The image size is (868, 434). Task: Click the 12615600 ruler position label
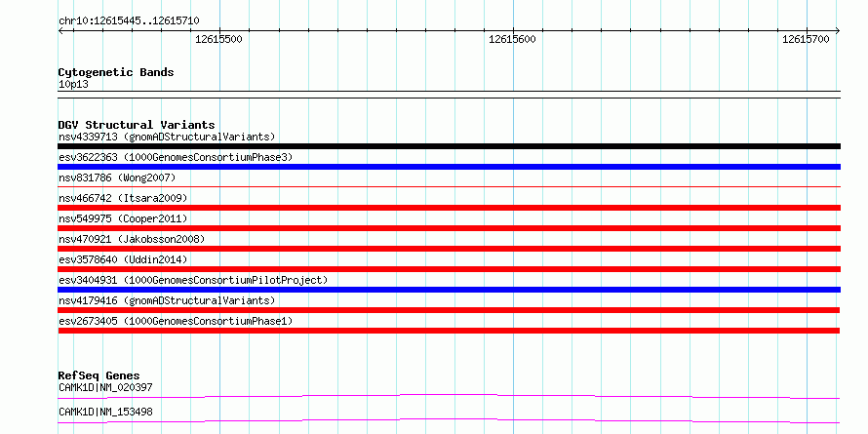[x=512, y=39]
